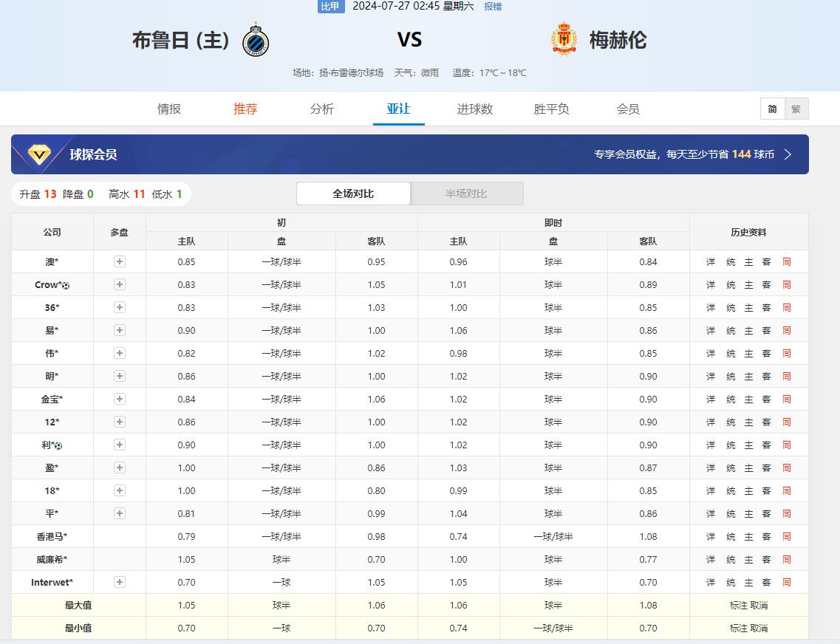
Task: Open the member banner right arrow
Action: (x=788, y=154)
